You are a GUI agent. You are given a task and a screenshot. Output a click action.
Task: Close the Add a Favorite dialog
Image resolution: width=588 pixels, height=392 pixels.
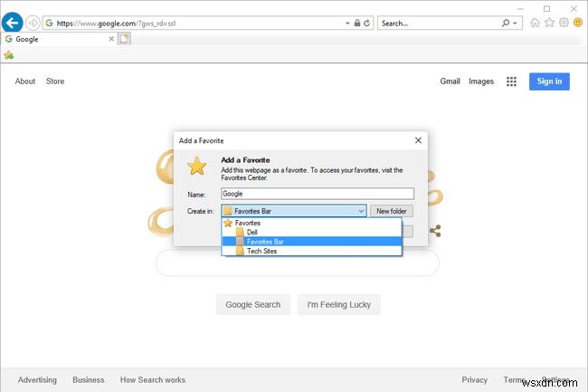(419, 140)
